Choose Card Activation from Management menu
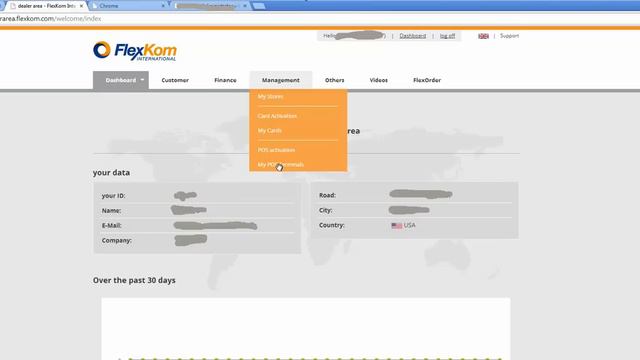640x360 pixels. [277, 116]
